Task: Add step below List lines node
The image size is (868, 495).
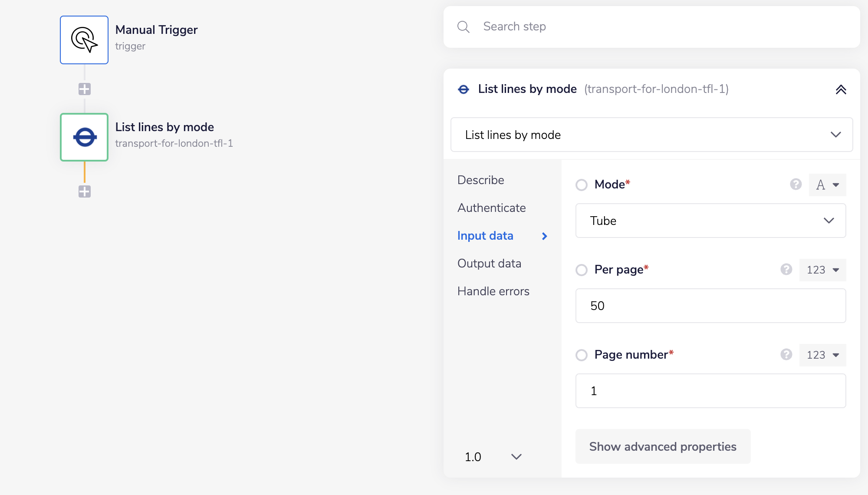Action: point(85,191)
